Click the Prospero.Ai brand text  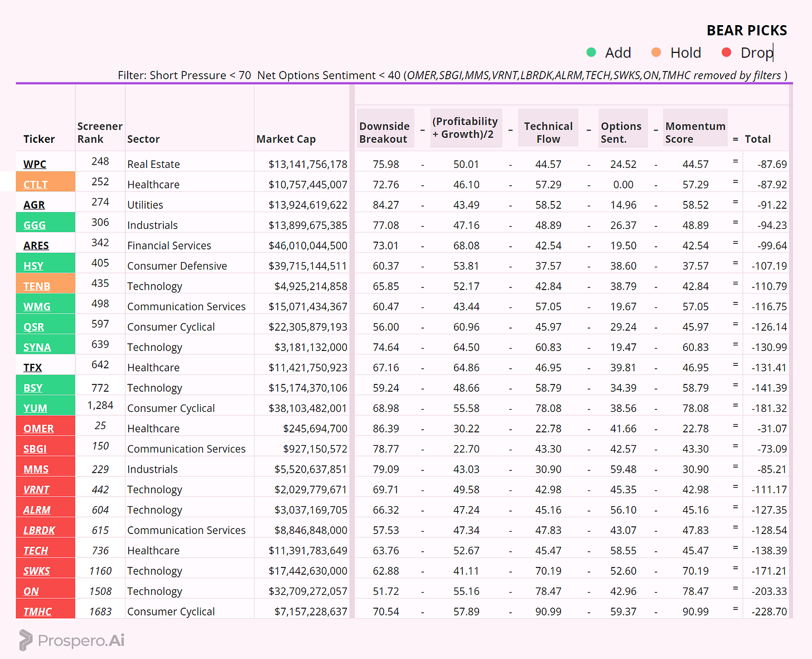(81, 641)
